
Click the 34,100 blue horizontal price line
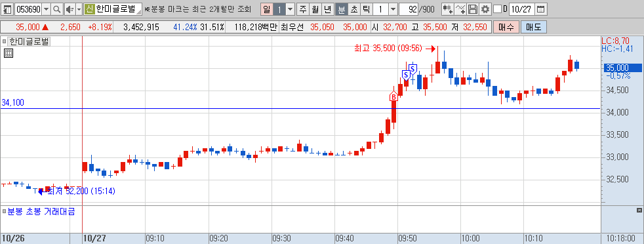300,109
